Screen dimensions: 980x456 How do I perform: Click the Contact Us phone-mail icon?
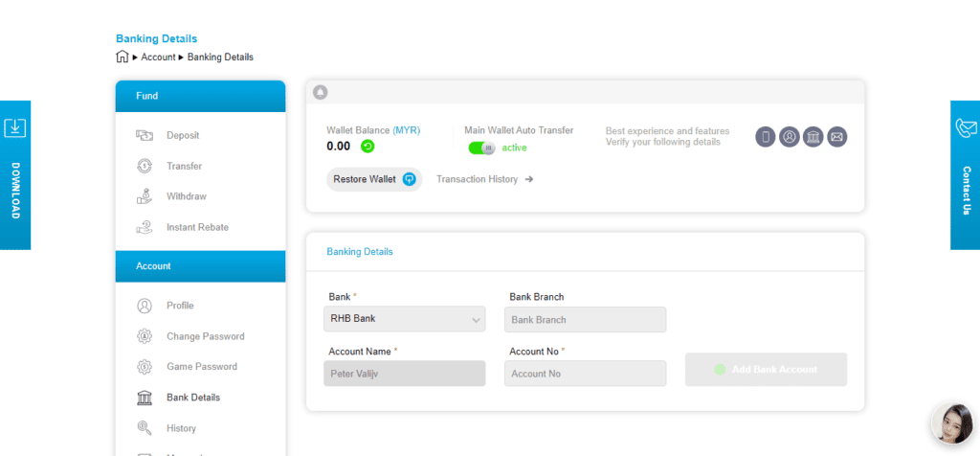pos(967,127)
